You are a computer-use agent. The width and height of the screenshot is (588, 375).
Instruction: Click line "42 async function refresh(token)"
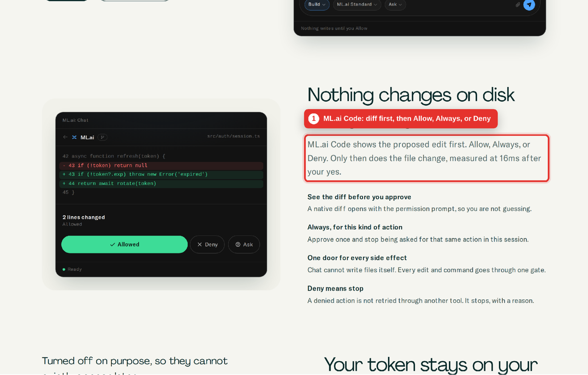point(114,156)
